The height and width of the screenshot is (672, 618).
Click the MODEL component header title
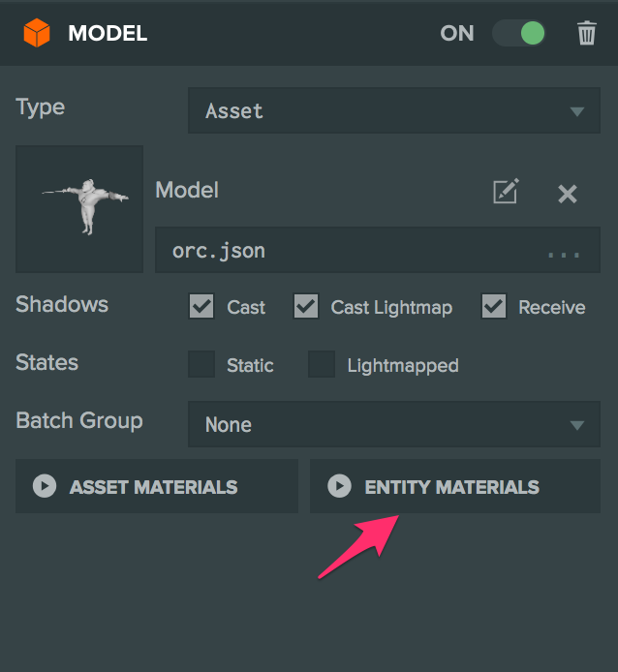(108, 34)
